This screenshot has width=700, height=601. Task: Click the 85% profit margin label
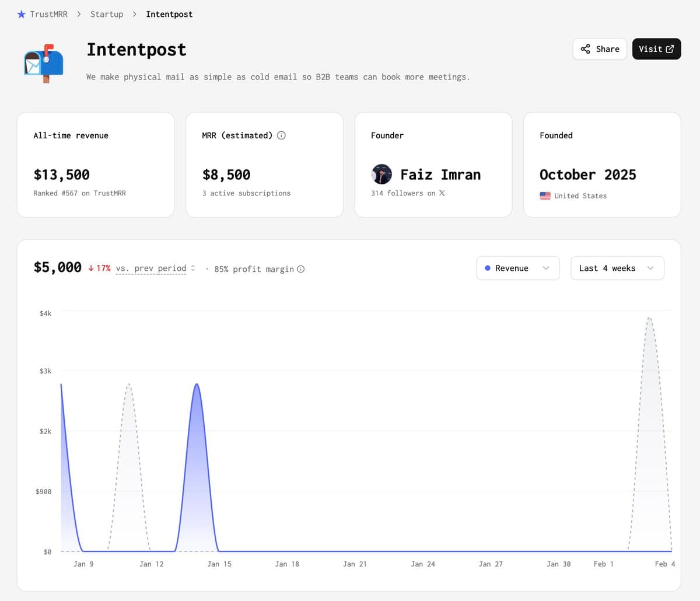click(254, 269)
